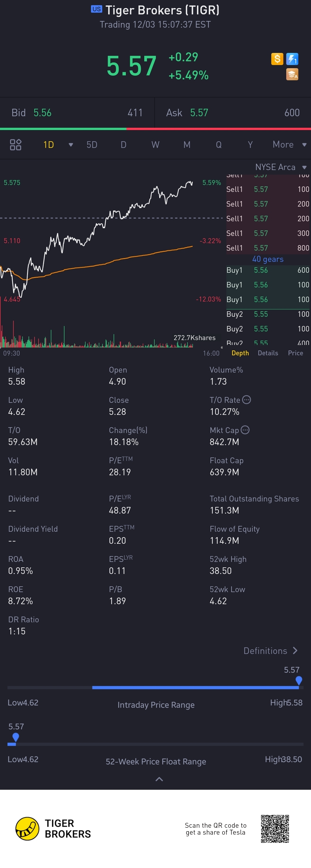
Task: Tap the blue lightning bolt icon
Action: 292,59
